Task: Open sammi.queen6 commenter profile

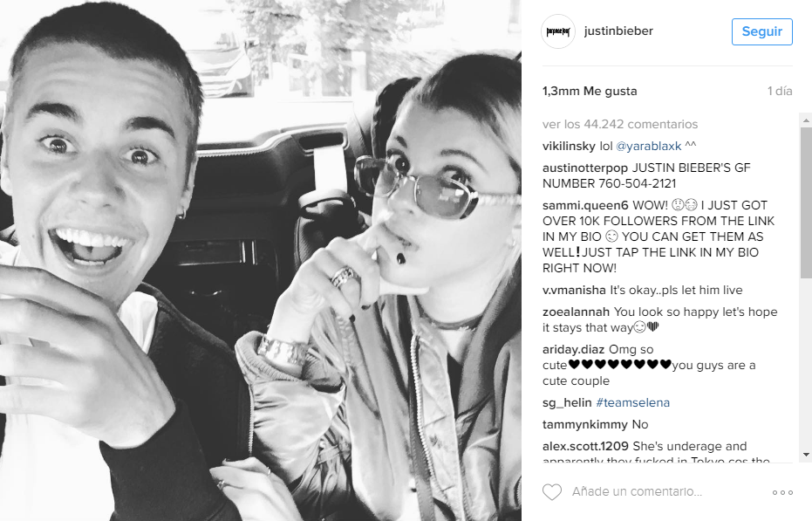Action: tap(585, 205)
